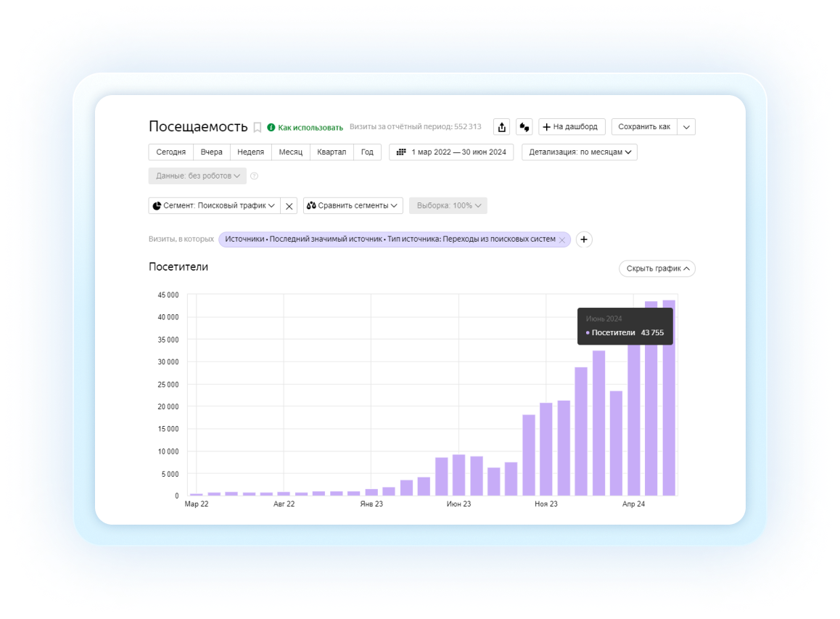Open the Данные: без роботов dropdown

click(x=198, y=176)
